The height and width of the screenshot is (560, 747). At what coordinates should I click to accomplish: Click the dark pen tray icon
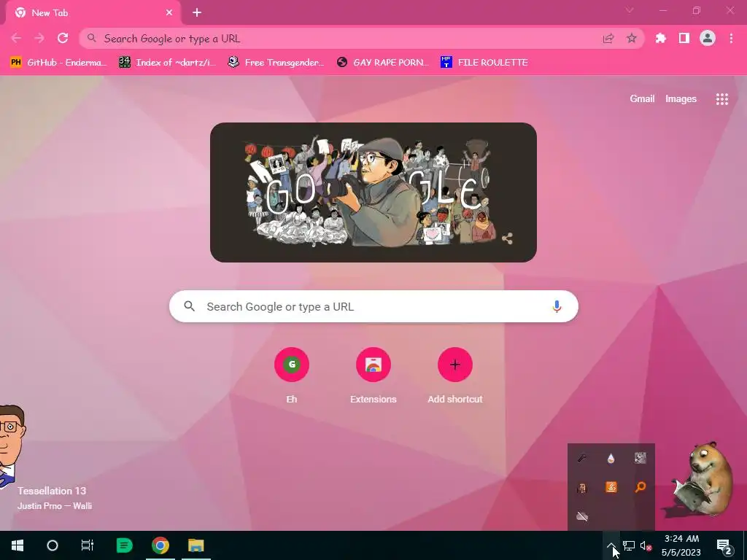pyautogui.click(x=581, y=458)
